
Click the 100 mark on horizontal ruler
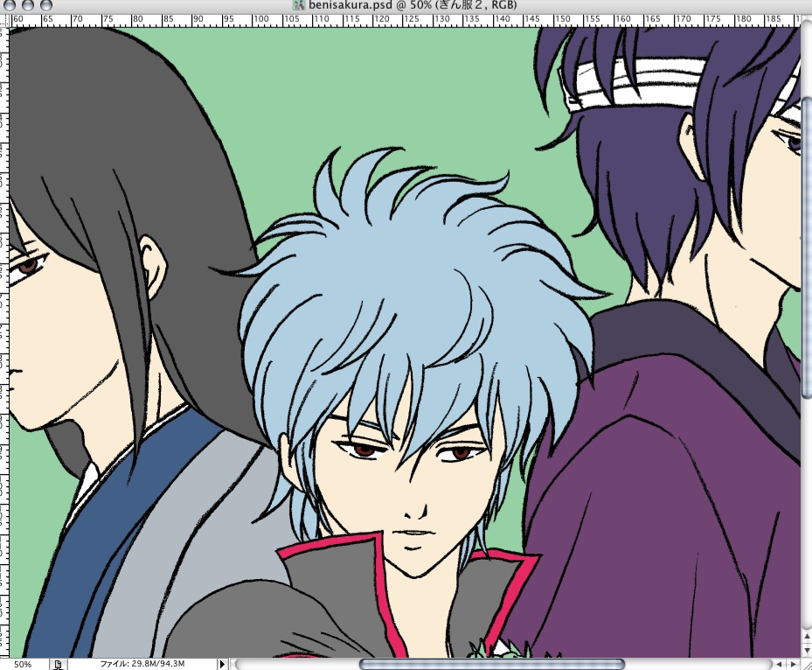(x=260, y=20)
